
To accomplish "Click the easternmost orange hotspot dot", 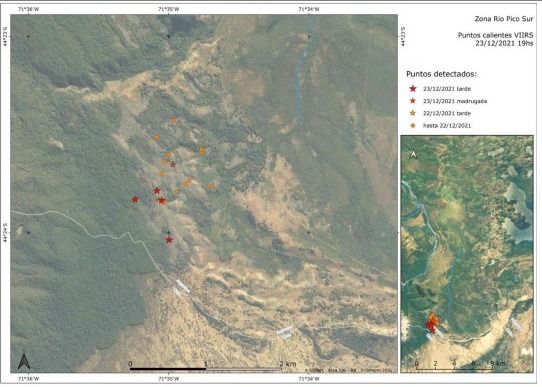I will tap(212, 186).
